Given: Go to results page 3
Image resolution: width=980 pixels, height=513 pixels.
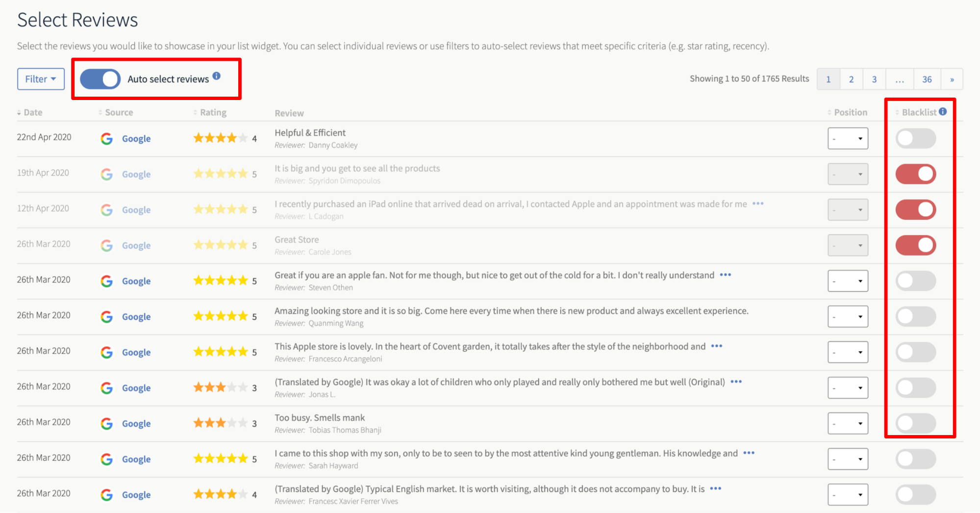Looking at the screenshot, I should (x=874, y=79).
